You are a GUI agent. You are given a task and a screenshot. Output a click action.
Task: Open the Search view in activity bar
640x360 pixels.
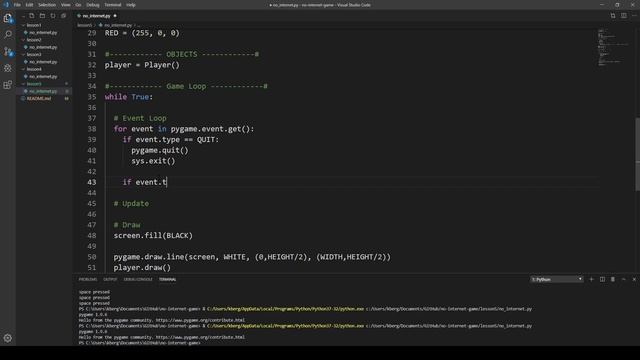pos(8,34)
